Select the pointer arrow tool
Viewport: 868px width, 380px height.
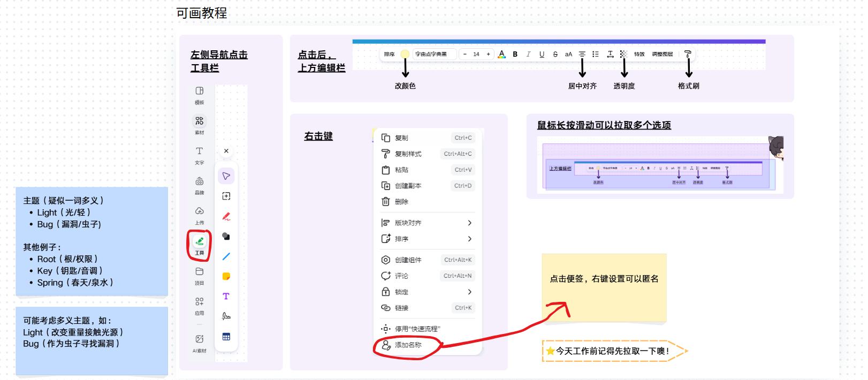[226, 176]
